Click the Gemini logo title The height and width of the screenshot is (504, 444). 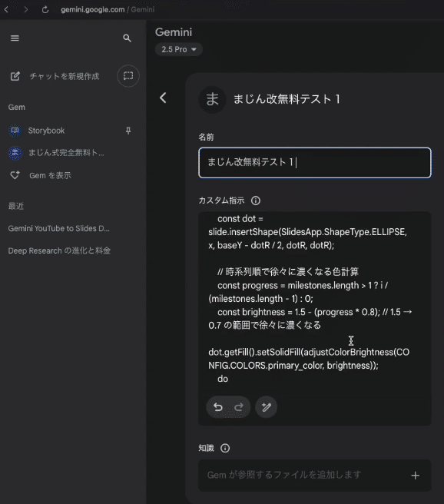click(x=174, y=32)
